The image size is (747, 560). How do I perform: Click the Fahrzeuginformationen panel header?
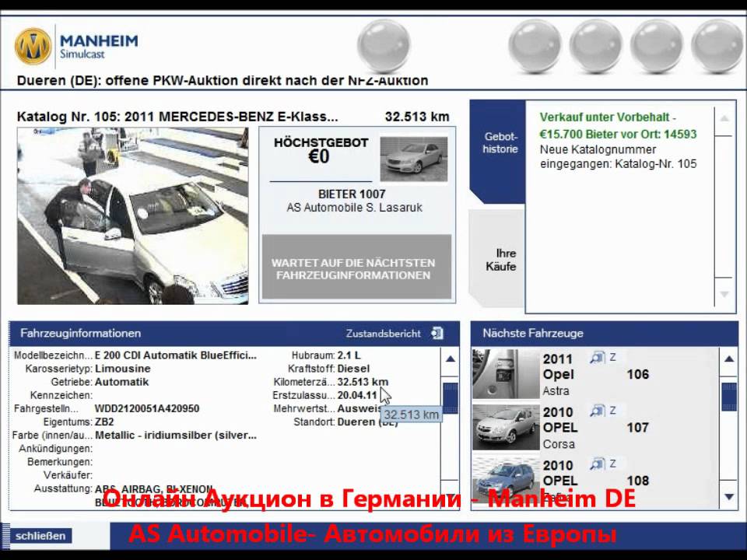(234, 334)
